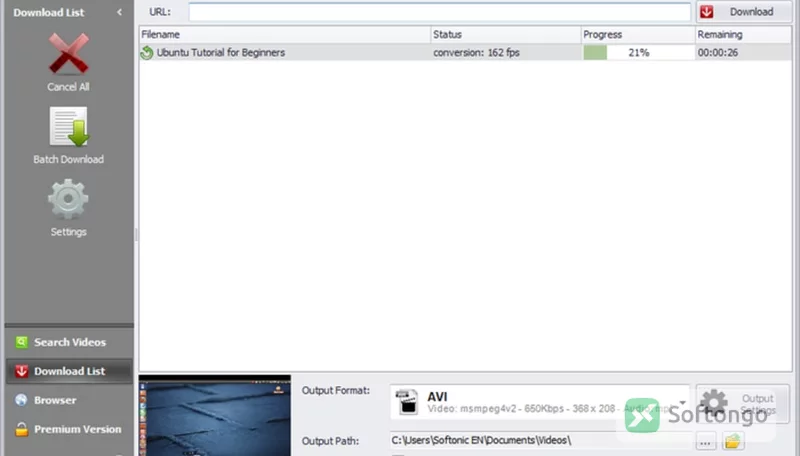Viewport: 800px width, 456px height.
Task: Sort by the Filename column header
Action: click(x=285, y=34)
